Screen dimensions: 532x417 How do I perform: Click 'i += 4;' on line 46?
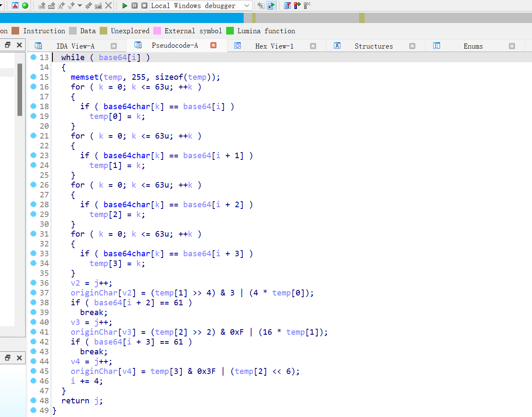coord(87,381)
